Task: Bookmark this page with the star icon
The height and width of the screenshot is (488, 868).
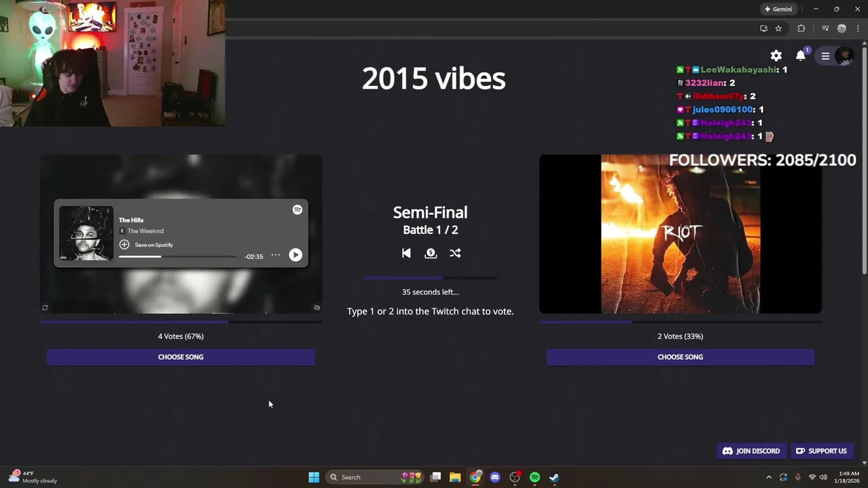Action: pos(778,28)
